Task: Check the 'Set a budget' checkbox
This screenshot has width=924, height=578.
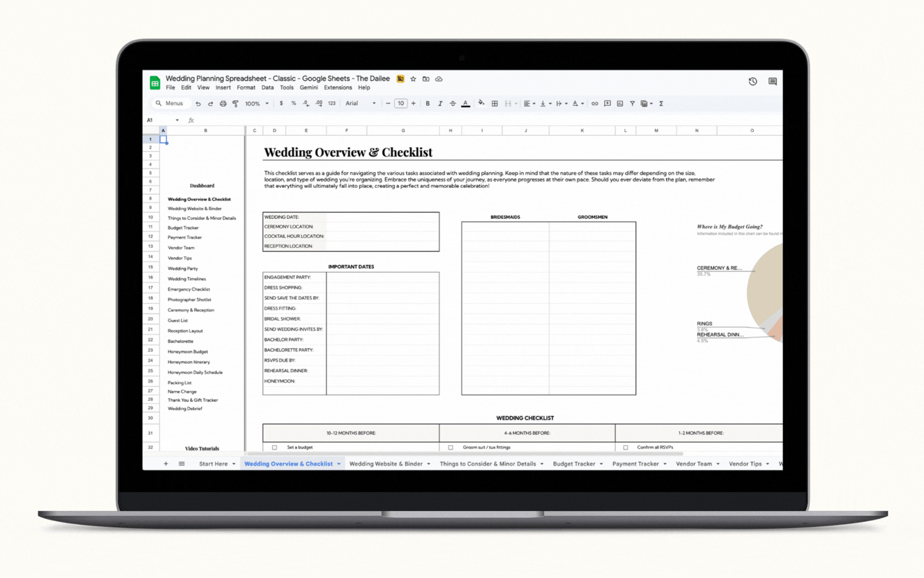Action: [x=274, y=447]
